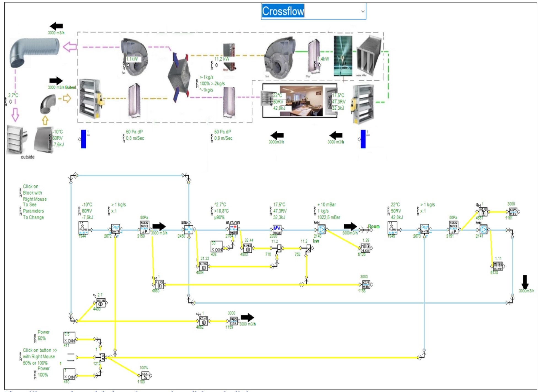This screenshot has width=540, height=392.
Task: Click the left blue vertical slider bar
Action: (x=84, y=139)
